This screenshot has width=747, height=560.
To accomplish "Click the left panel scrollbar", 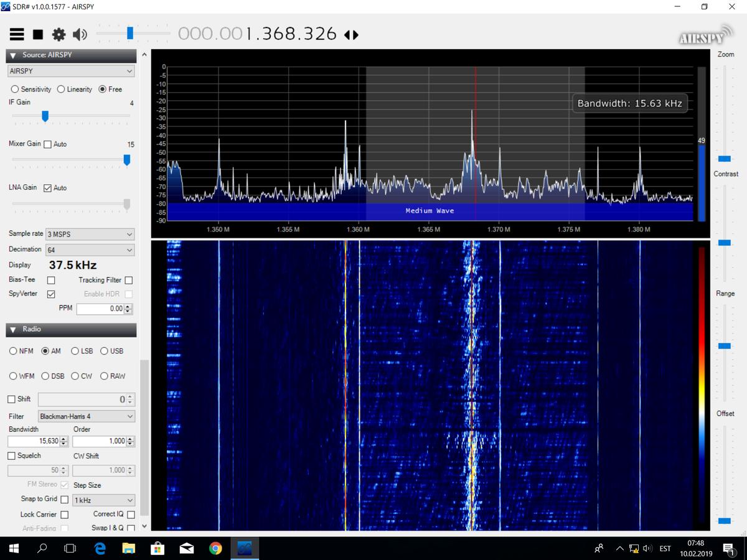I will point(144,438).
